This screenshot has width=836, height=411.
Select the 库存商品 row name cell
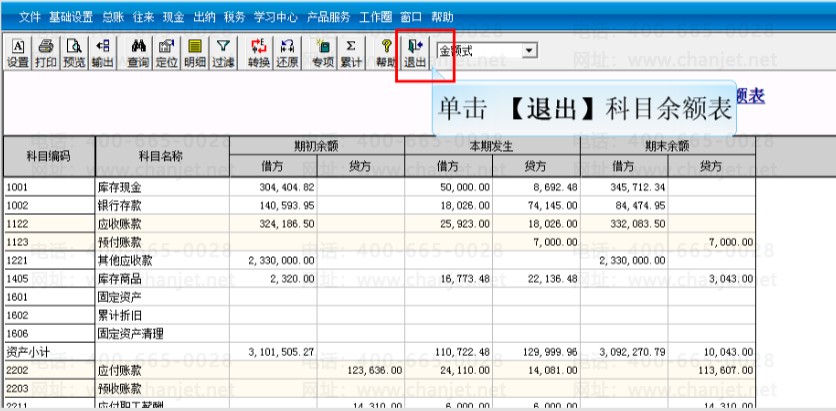point(162,279)
